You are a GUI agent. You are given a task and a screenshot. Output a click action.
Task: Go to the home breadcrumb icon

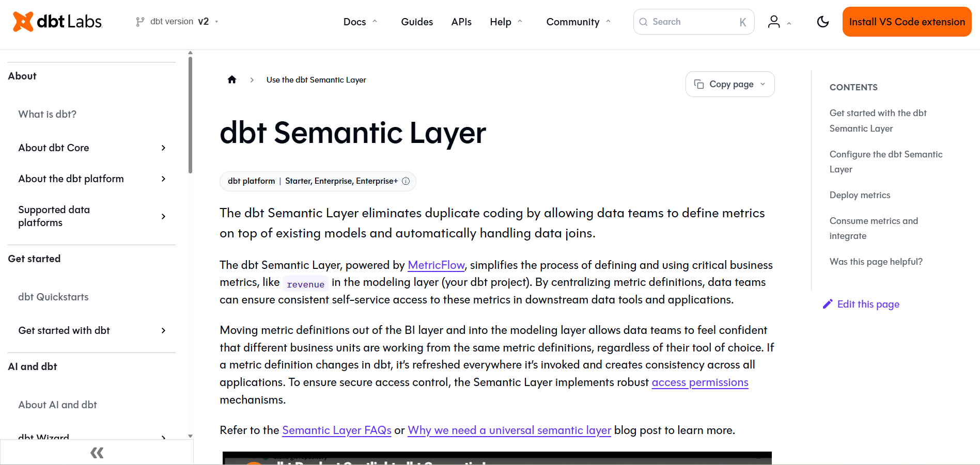point(232,79)
